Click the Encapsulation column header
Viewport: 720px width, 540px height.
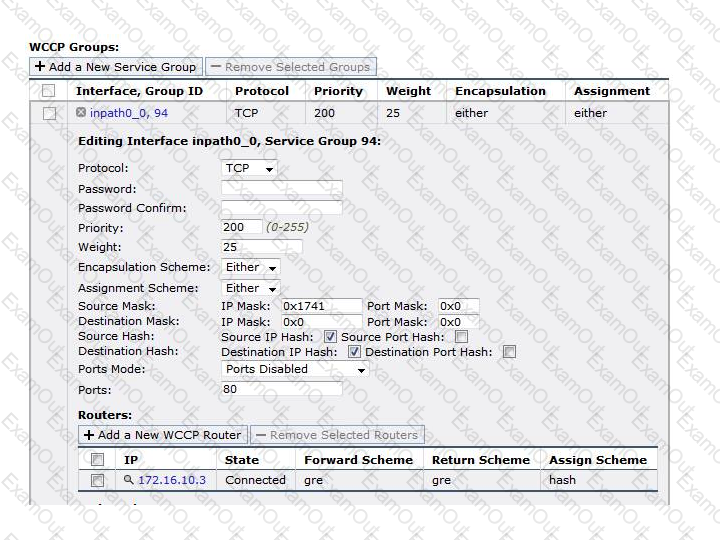500,91
